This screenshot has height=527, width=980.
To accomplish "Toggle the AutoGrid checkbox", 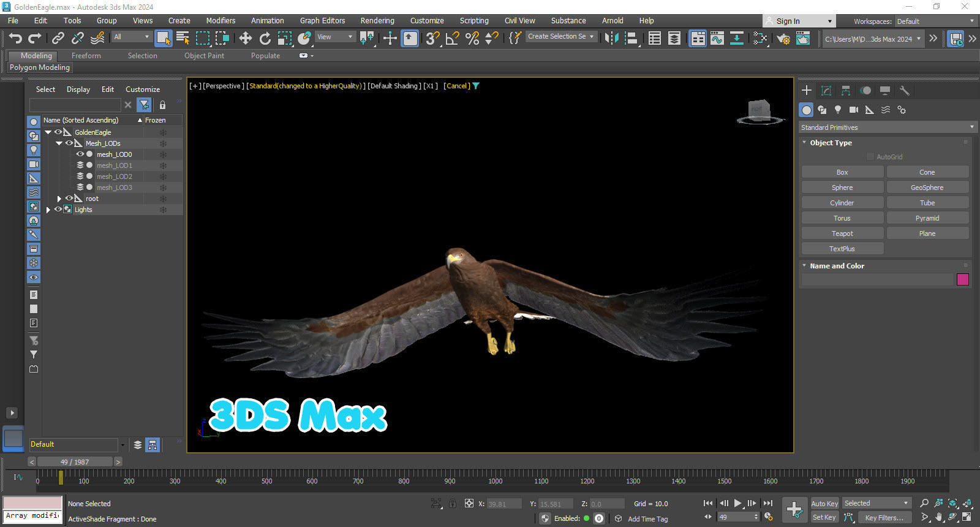I will 870,156.
